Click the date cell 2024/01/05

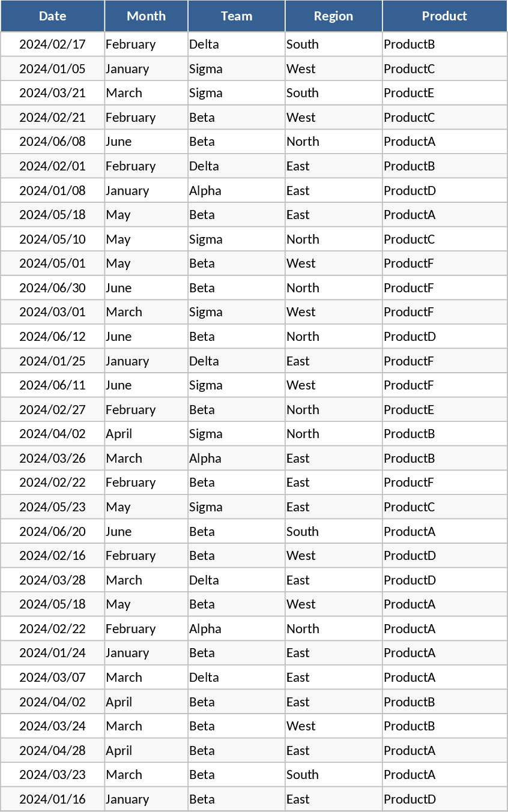pyautogui.click(x=52, y=69)
